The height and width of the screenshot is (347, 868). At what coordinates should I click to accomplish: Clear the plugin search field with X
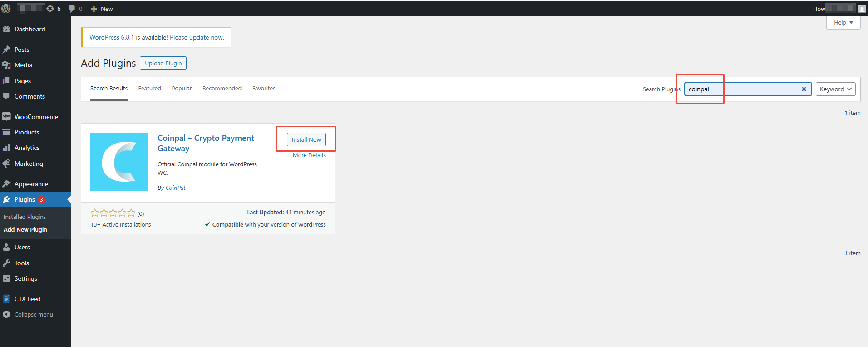coord(804,89)
